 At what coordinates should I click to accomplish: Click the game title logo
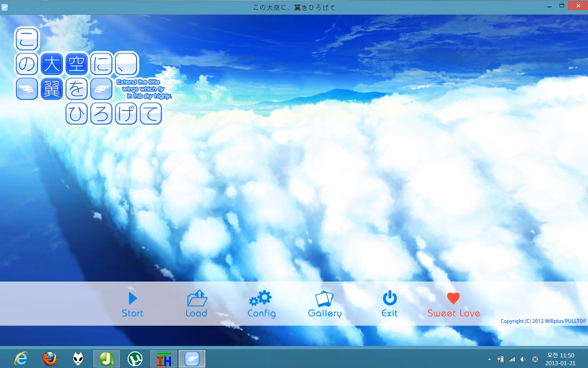tap(89, 76)
